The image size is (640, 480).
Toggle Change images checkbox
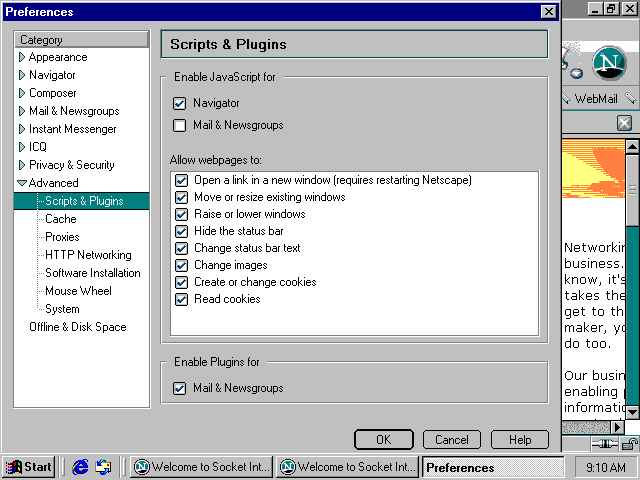point(181,265)
